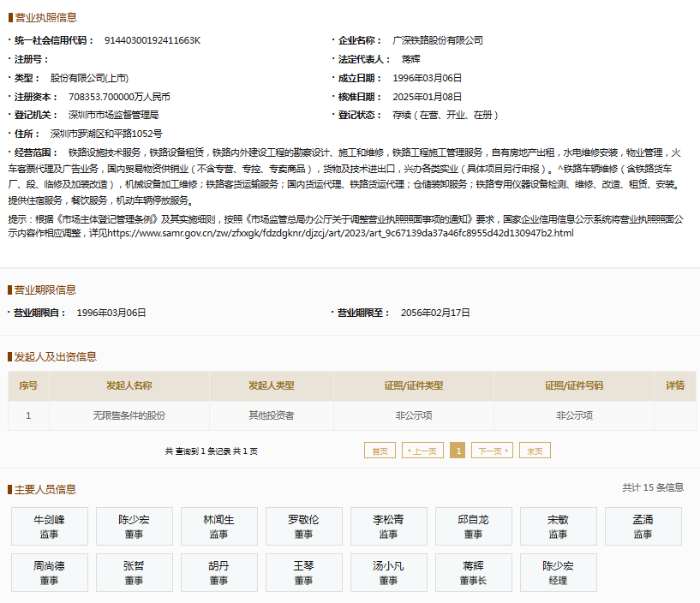Open 王琴 董事 personnel card

tap(304, 573)
